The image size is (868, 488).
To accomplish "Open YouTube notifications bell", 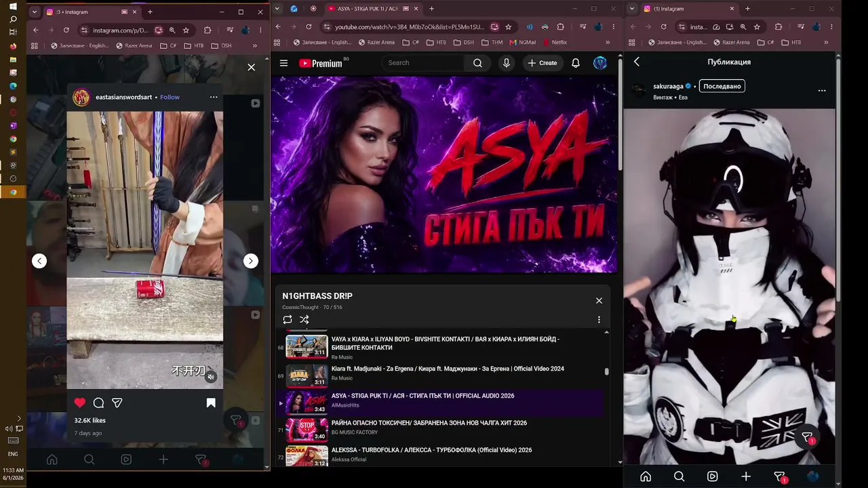I will (x=575, y=63).
